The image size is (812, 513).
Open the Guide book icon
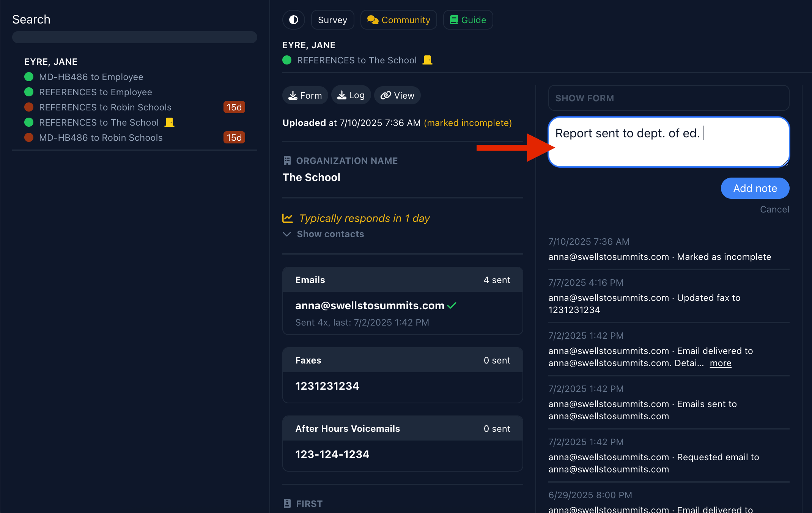[x=453, y=20]
